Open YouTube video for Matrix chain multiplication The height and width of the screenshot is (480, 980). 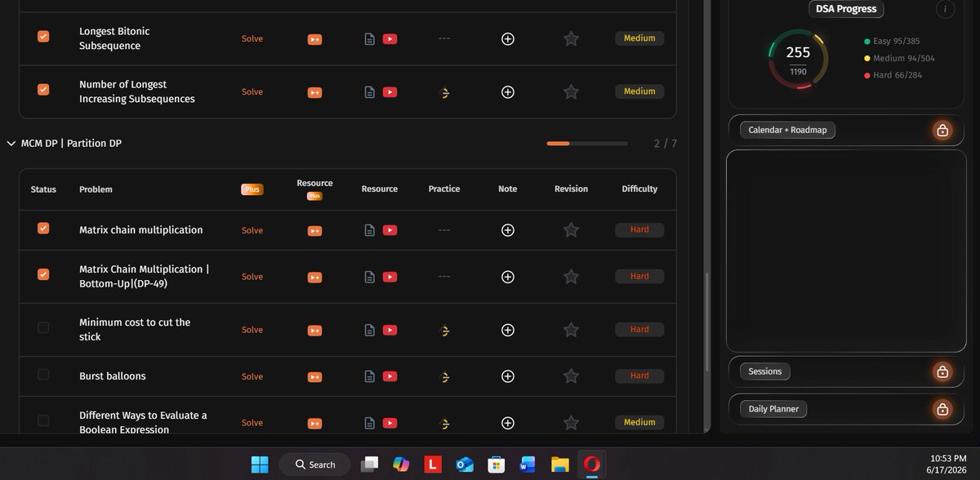[390, 230]
